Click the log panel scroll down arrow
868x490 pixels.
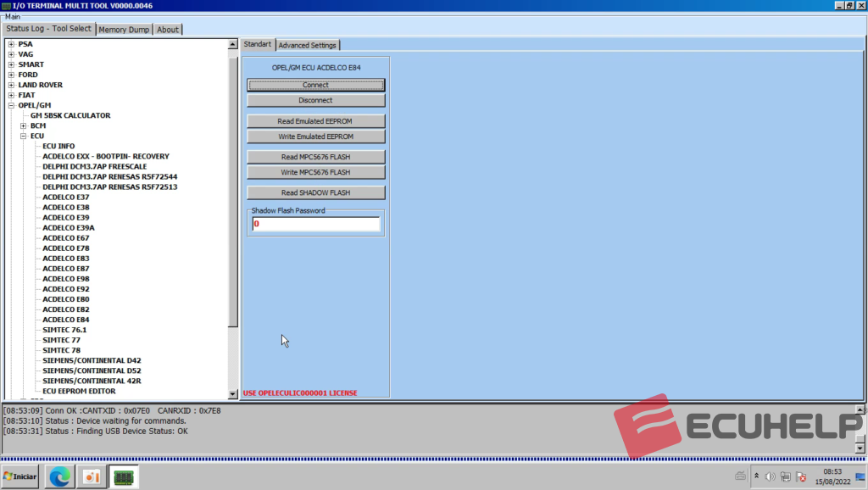point(860,448)
